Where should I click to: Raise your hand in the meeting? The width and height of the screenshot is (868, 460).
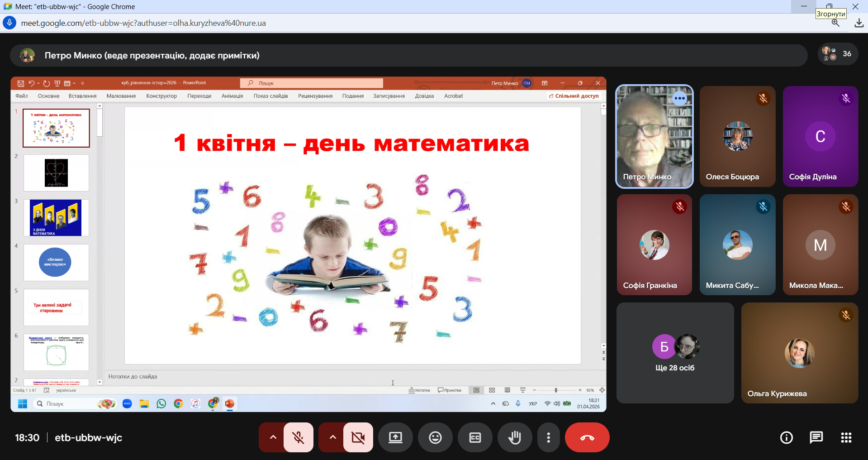(515, 437)
